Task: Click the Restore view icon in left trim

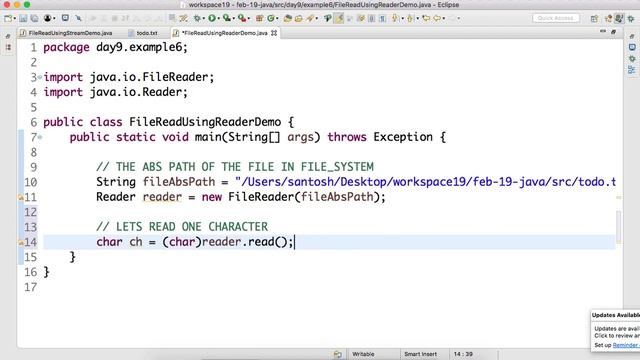Action: coord(8,37)
